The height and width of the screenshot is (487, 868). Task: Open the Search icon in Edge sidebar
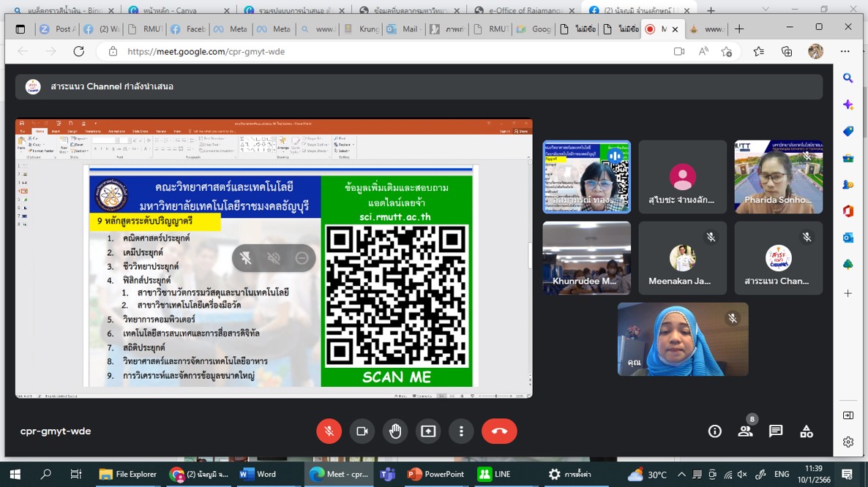848,78
